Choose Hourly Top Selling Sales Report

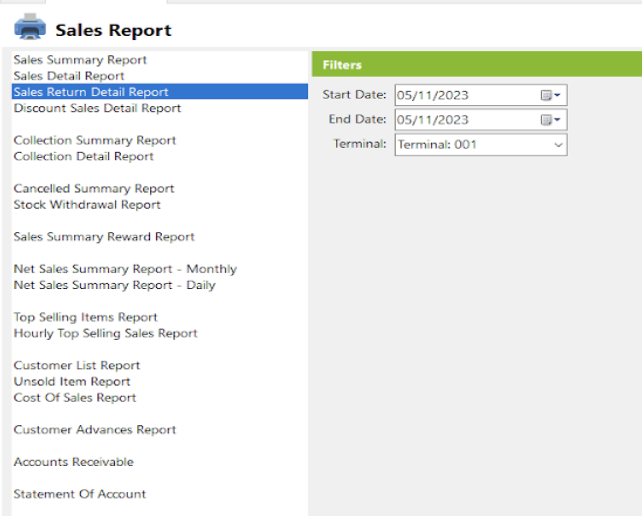(x=106, y=333)
